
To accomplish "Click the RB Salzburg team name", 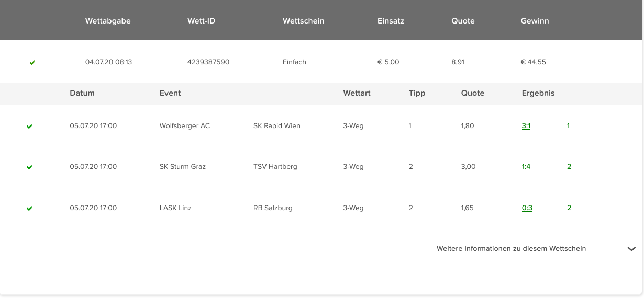I will [273, 208].
